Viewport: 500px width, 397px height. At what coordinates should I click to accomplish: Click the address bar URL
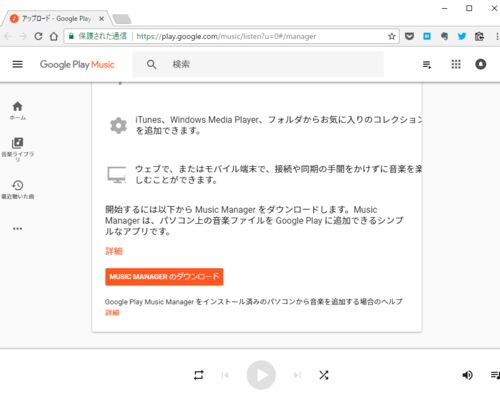(226, 36)
